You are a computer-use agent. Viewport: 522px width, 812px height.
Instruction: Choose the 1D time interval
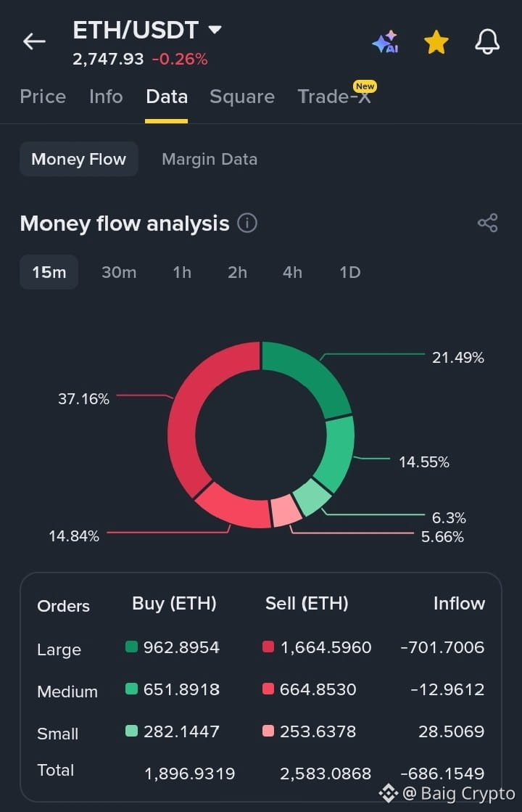(350, 272)
